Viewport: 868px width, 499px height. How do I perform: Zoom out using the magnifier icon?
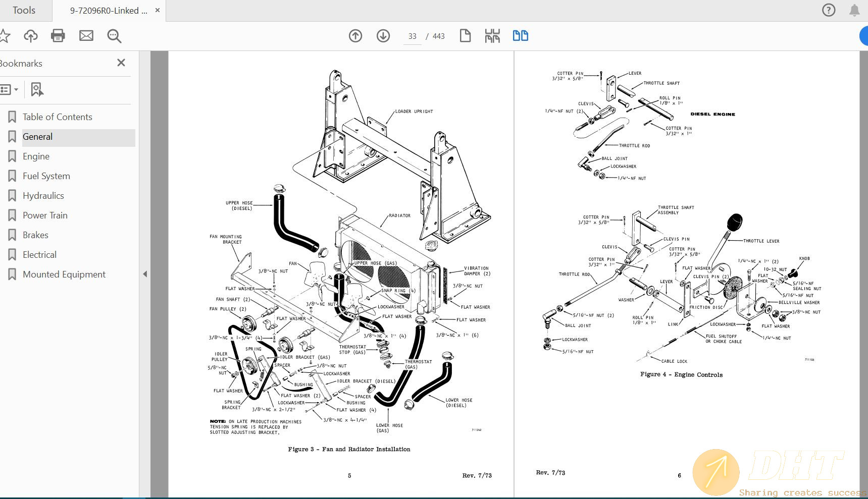pos(114,36)
